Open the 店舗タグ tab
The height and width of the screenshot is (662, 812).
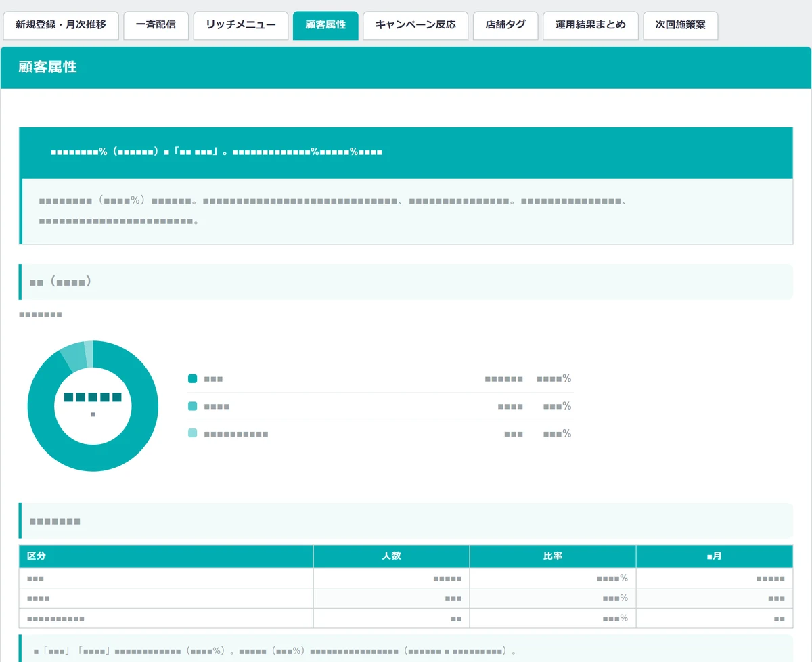coord(505,25)
